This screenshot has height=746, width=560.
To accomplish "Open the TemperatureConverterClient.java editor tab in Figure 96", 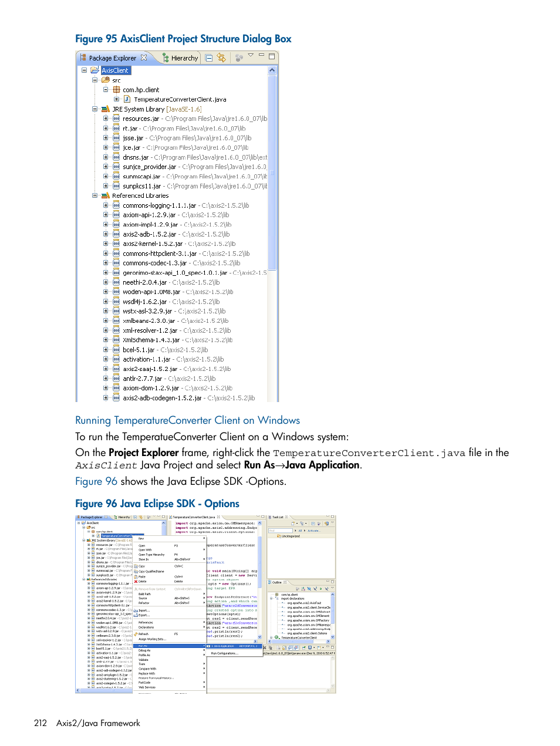I will (194, 517).
